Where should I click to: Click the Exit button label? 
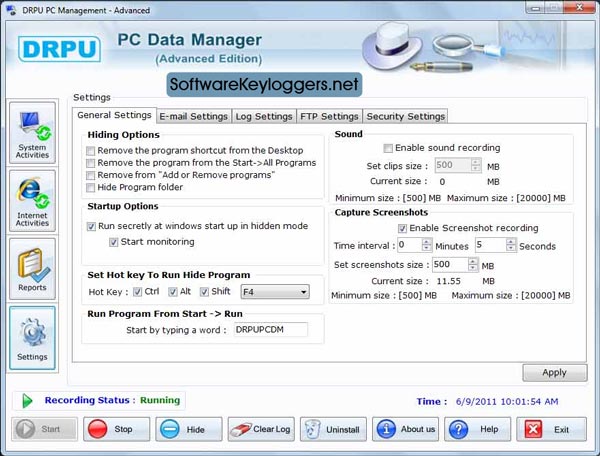(x=561, y=430)
